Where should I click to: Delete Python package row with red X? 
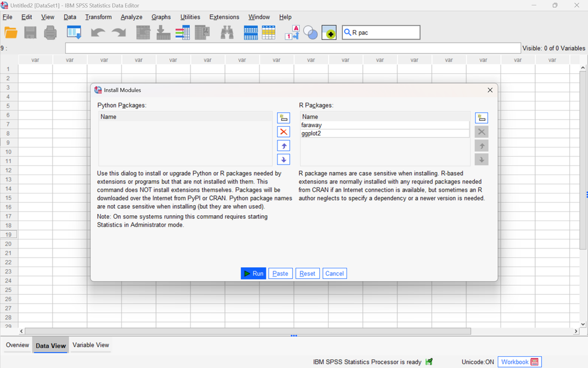tap(283, 132)
